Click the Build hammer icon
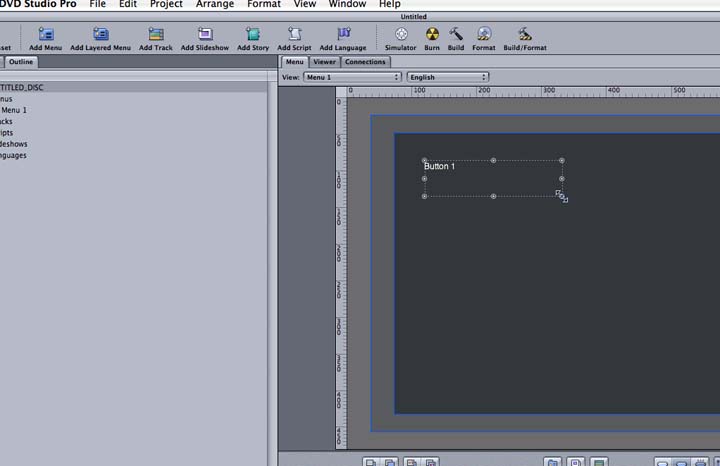720x466 pixels. point(456,35)
